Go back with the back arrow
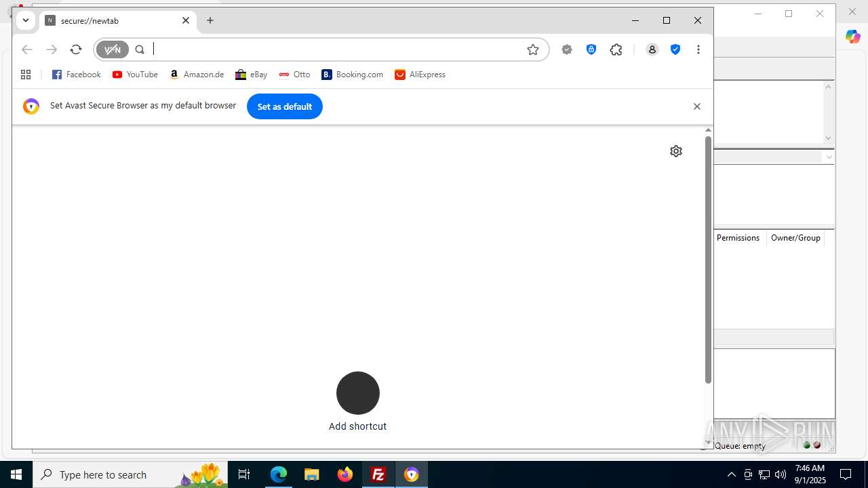This screenshot has width=868, height=488. point(27,49)
